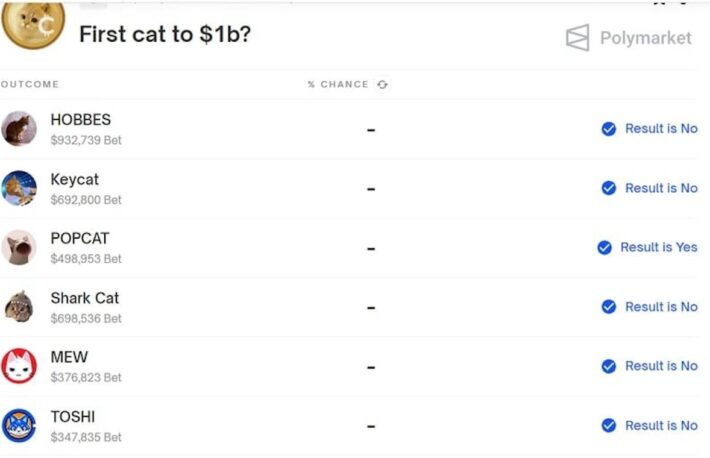This screenshot has width=710, height=458.
Task: Click the TOSHI result checkmark
Action: (608, 425)
